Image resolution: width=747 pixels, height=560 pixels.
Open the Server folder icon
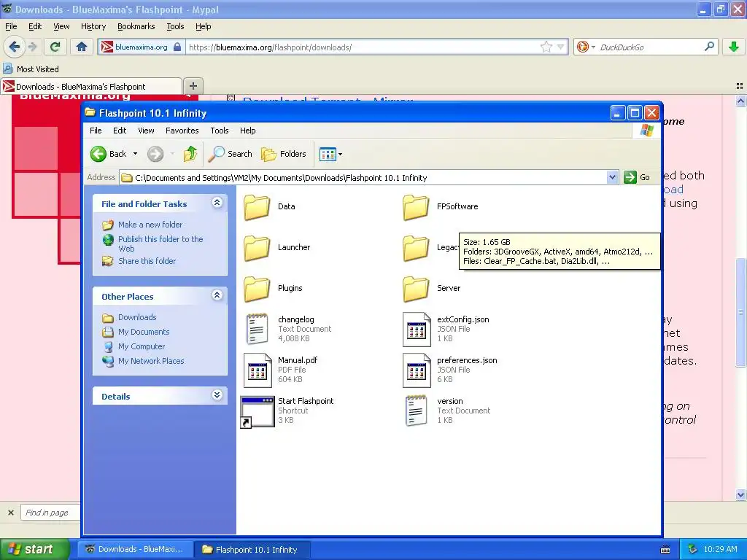pyautogui.click(x=416, y=289)
